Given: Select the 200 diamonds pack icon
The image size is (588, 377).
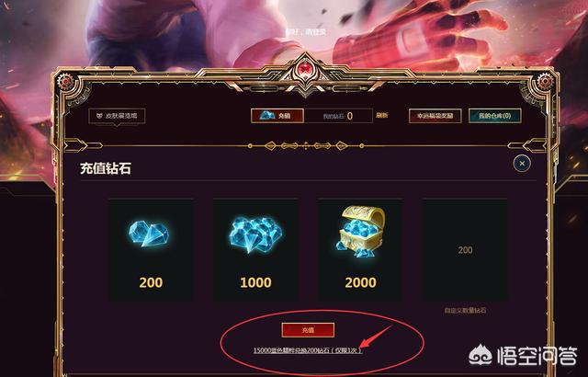Looking at the screenshot, I should [x=149, y=234].
